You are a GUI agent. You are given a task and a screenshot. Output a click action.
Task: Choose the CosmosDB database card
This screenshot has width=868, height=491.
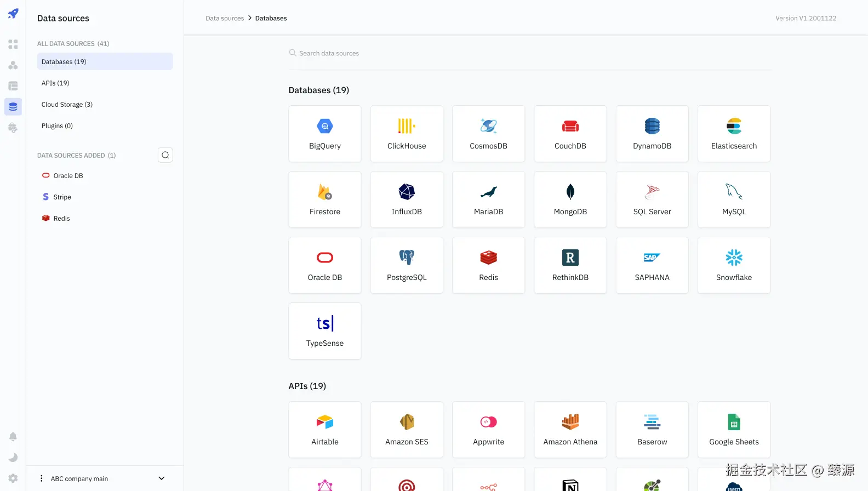coord(489,134)
